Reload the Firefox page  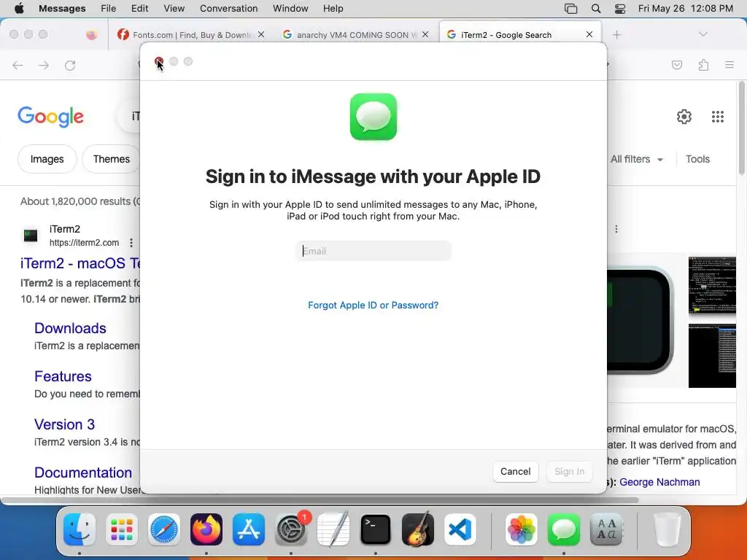70,65
